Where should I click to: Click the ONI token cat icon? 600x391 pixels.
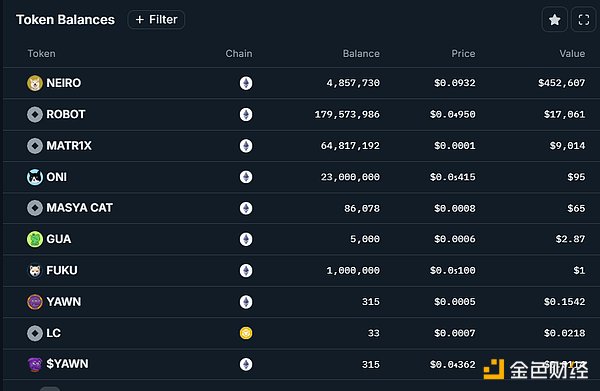tap(35, 177)
